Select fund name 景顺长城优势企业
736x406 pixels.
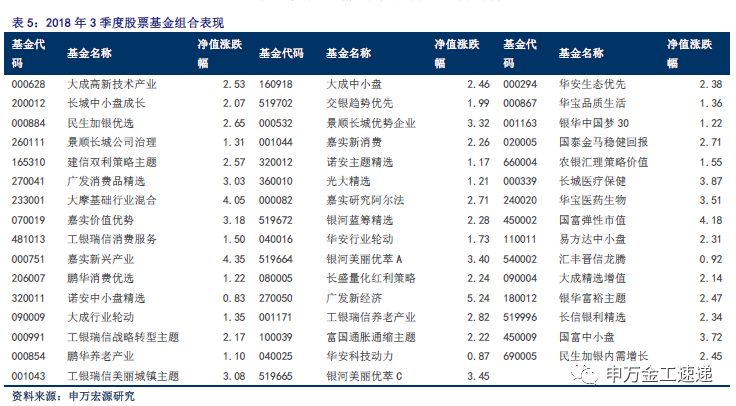coord(371,123)
